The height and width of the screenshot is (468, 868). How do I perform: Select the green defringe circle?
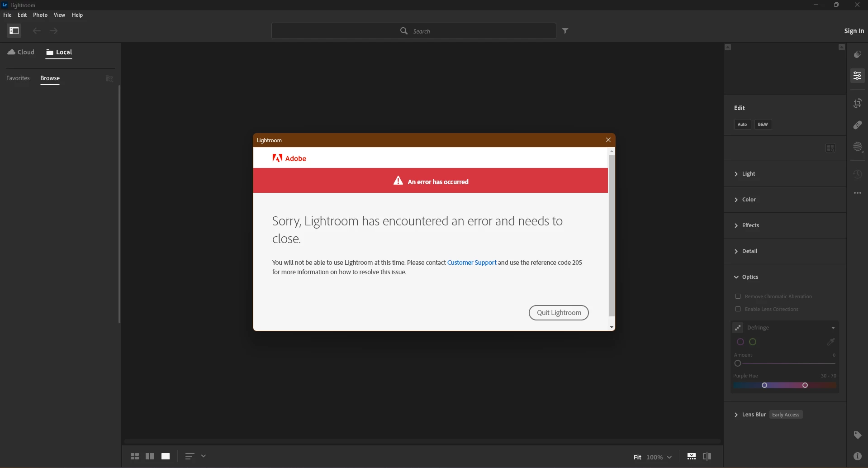click(x=753, y=342)
